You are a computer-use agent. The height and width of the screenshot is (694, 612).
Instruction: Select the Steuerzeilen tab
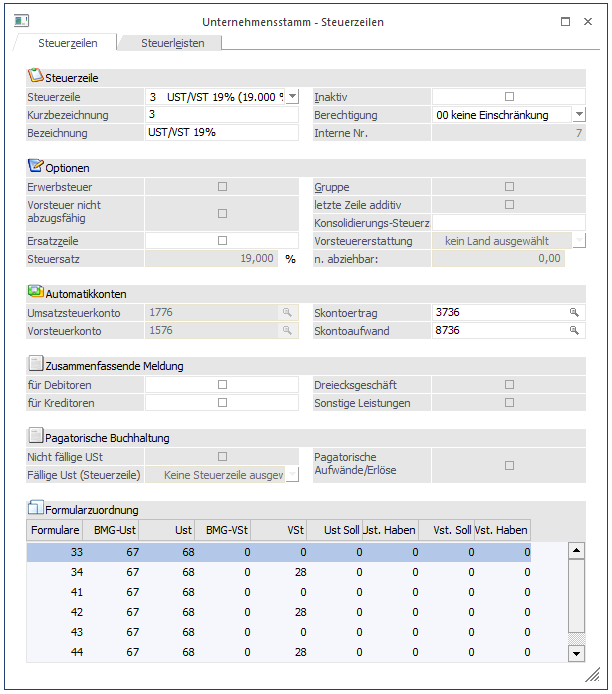click(x=66, y=43)
